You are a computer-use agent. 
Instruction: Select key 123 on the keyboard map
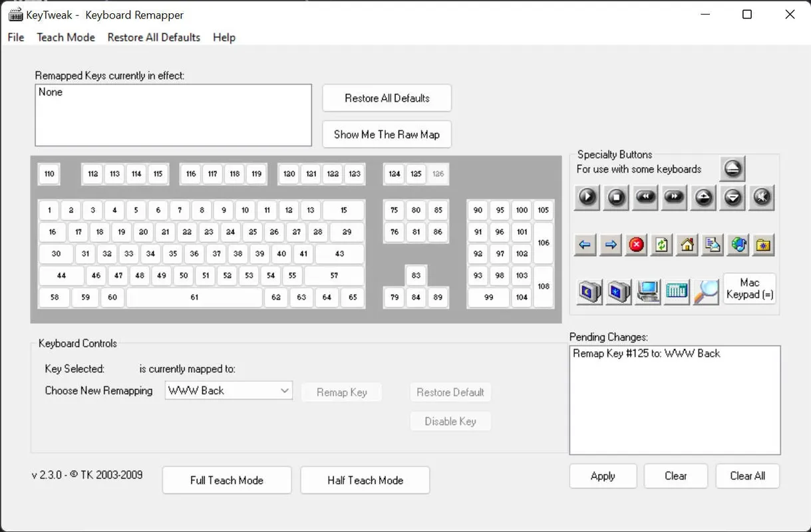355,174
